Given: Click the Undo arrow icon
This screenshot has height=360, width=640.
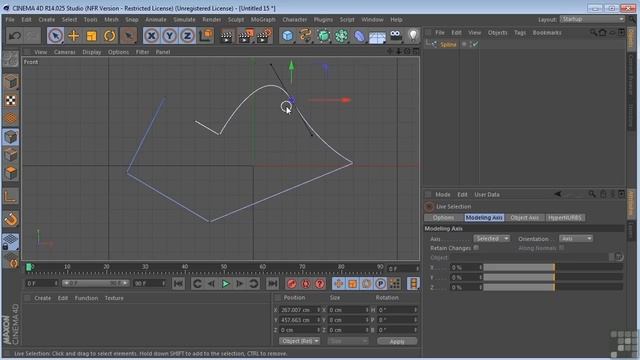Looking at the screenshot, I should pyautogui.click(x=15, y=36).
